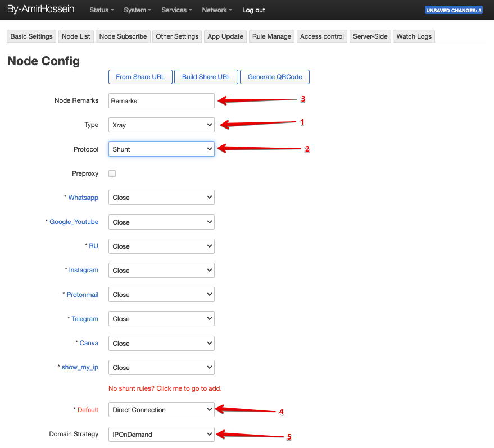
Task: Open the Rule Manage tab
Action: click(x=271, y=36)
